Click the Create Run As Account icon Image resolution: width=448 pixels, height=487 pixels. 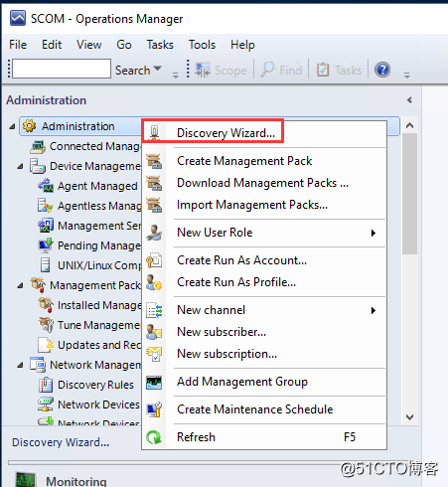pyautogui.click(x=154, y=260)
